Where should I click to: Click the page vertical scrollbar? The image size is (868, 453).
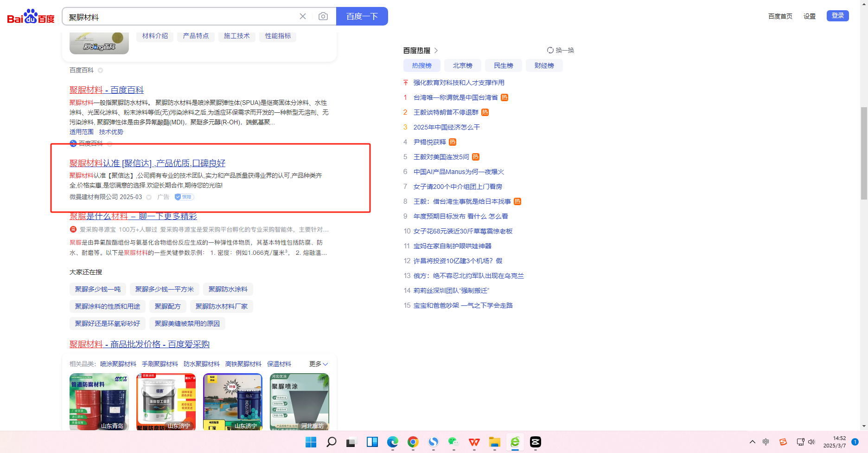click(x=863, y=153)
